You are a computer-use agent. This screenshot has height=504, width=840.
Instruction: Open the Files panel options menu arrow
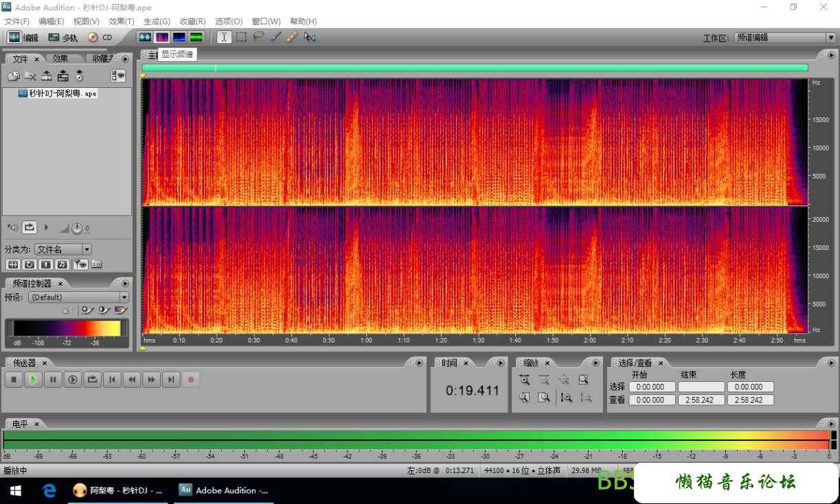(125, 59)
